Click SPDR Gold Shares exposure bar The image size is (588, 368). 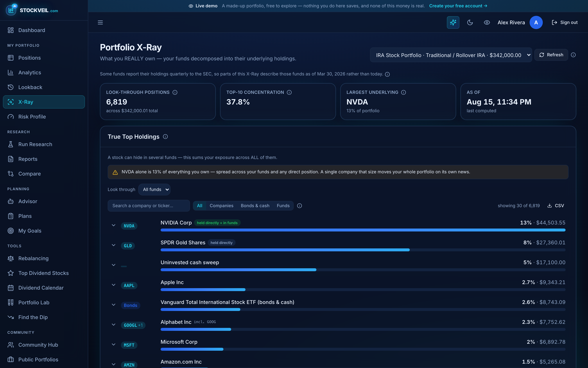(x=363, y=250)
